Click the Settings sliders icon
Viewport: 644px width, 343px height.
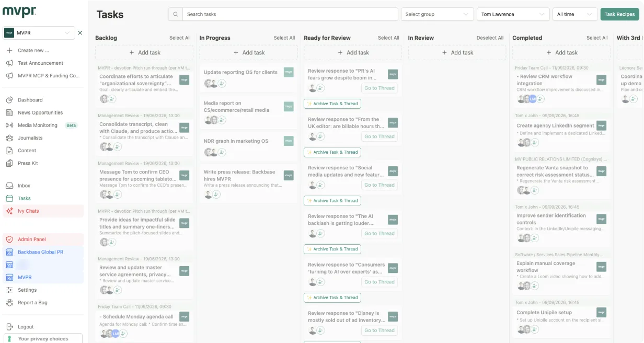(9, 290)
